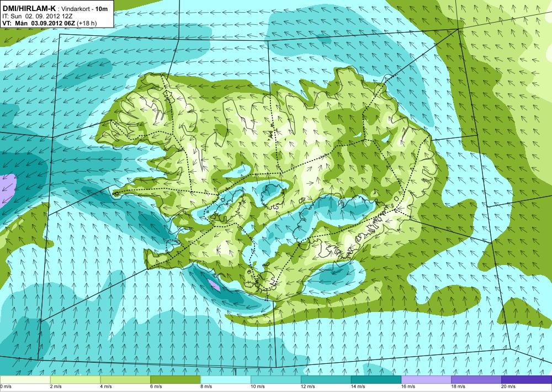Click the '2 m/s' legend label
The height and width of the screenshot is (392, 552).
(x=57, y=386)
